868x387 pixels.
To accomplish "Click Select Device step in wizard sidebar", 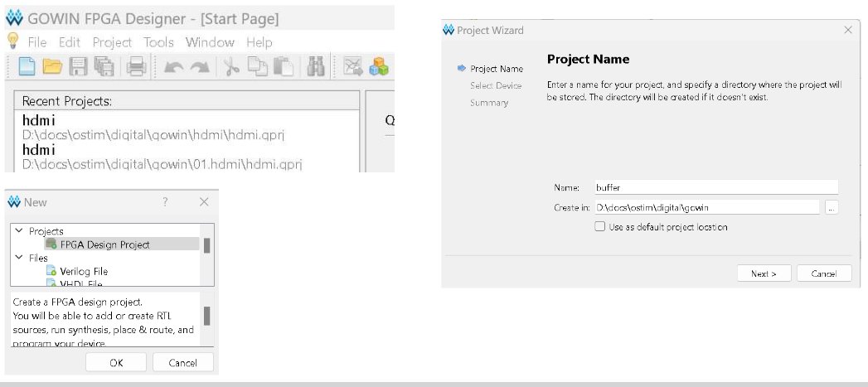I will pos(496,85).
